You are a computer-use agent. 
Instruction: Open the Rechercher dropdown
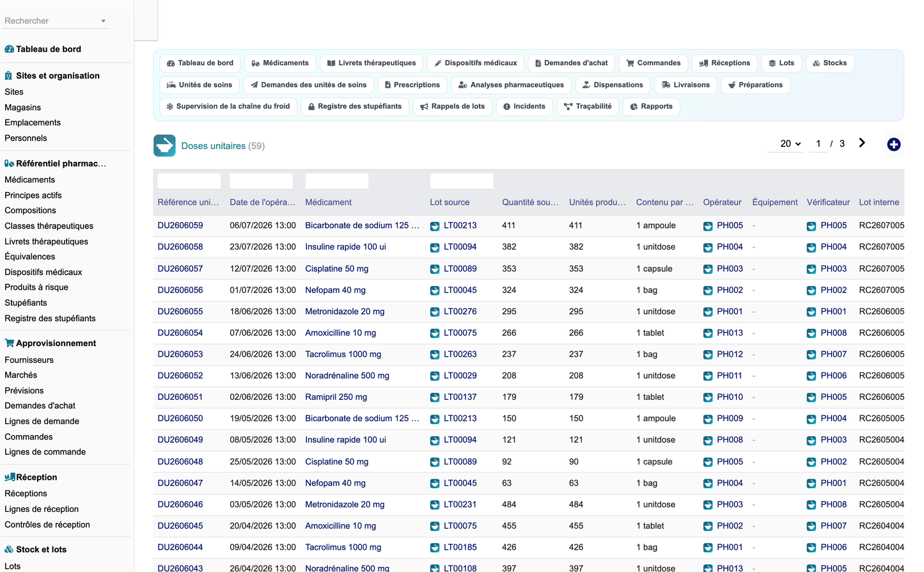[55, 21]
